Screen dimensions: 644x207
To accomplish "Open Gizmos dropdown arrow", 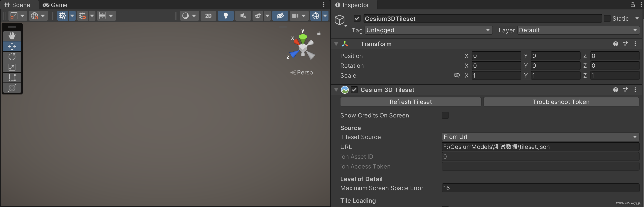I will point(325,16).
